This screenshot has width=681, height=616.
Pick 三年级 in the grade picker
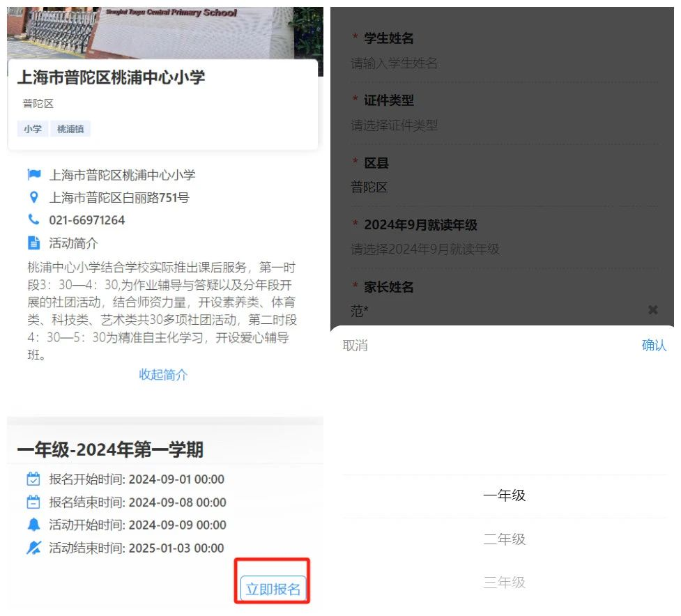pos(504,583)
